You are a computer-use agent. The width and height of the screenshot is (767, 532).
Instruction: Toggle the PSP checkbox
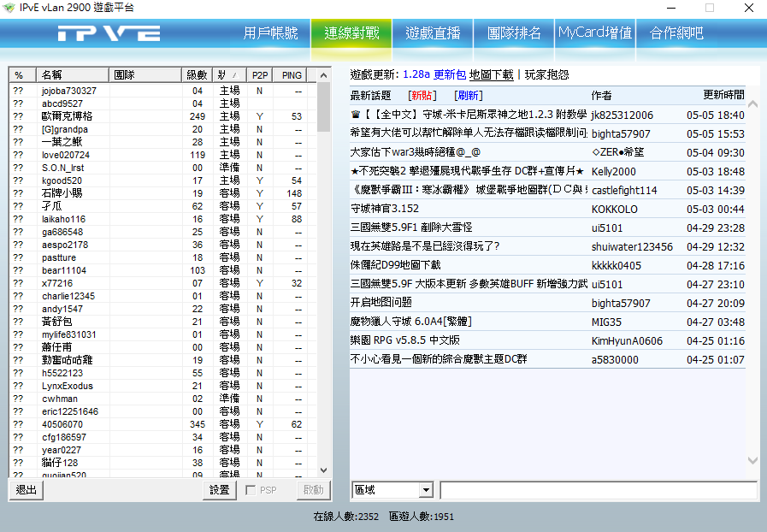[251, 490]
